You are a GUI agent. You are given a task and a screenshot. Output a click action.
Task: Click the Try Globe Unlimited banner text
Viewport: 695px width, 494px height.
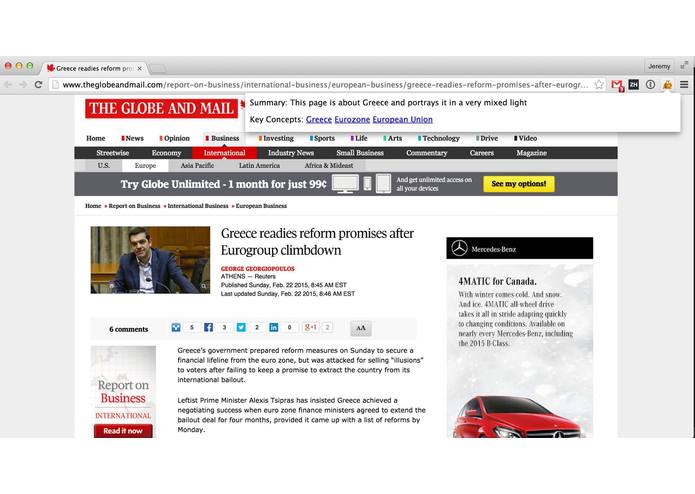tap(223, 184)
